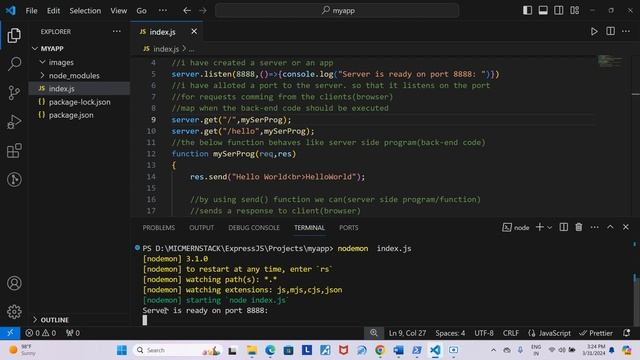Toggle the primary side bar layout icon
This screenshot has height=360, width=640.
527,10
